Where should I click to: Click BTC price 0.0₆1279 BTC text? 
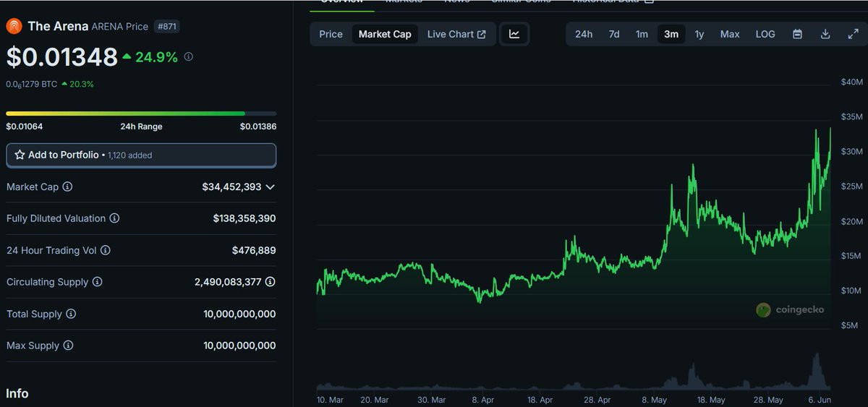pyautogui.click(x=31, y=84)
